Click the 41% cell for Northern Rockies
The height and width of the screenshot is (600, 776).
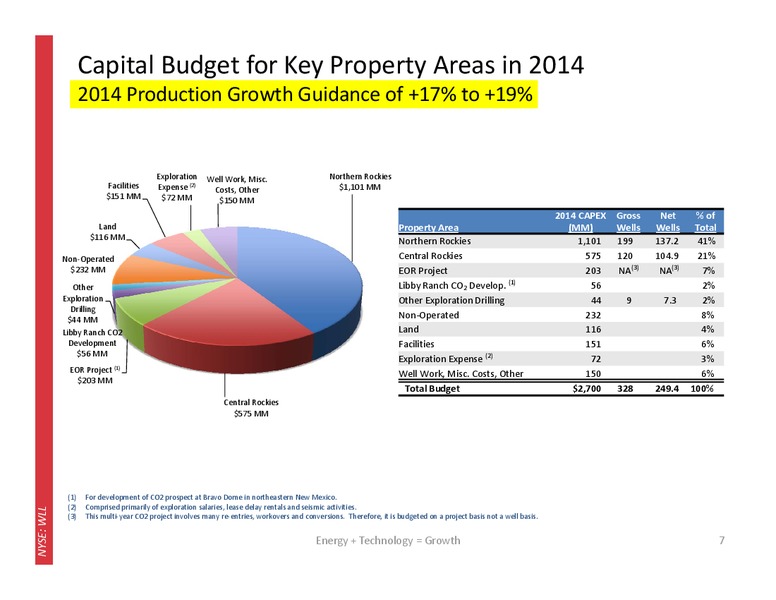click(706, 241)
